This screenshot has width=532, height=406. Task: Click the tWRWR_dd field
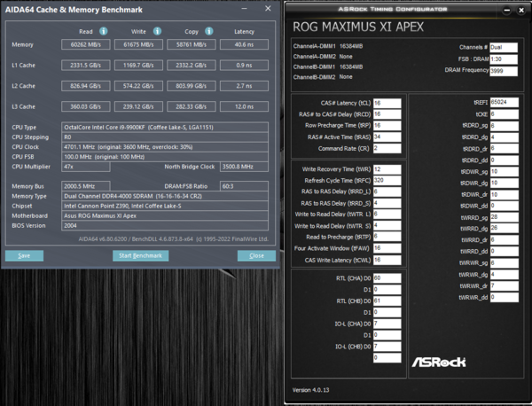point(505,298)
